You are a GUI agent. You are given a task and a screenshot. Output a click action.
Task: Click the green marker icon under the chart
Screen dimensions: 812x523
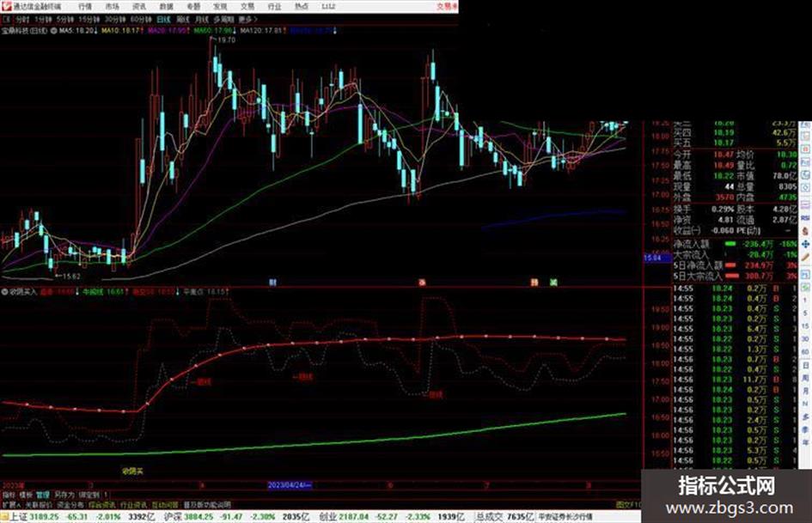coord(553,283)
